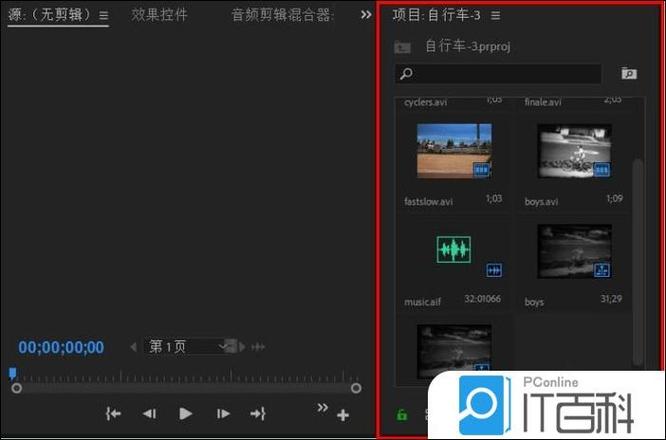The width and height of the screenshot is (666, 440).
Task: Expand transport overflow chevrons near plus button
Action: 323,408
